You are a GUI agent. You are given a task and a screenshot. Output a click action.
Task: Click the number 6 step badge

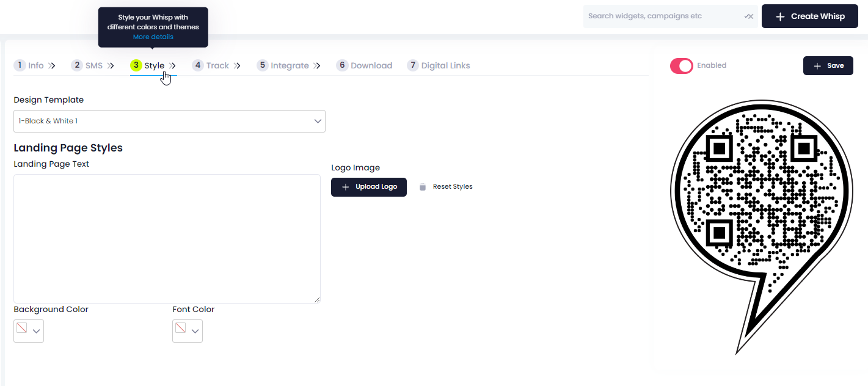pyautogui.click(x=342, y=65)
